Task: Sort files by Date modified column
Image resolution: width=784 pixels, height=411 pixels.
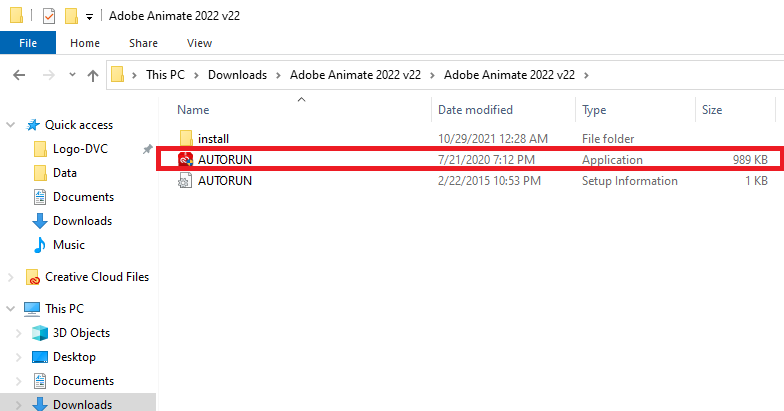Action: pyautogui.click(x=475, y=110)
